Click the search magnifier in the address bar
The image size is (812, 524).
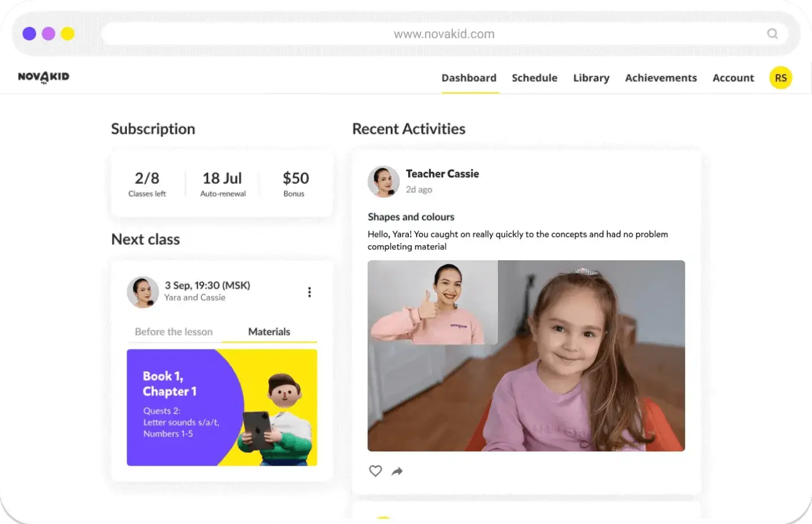772,33
